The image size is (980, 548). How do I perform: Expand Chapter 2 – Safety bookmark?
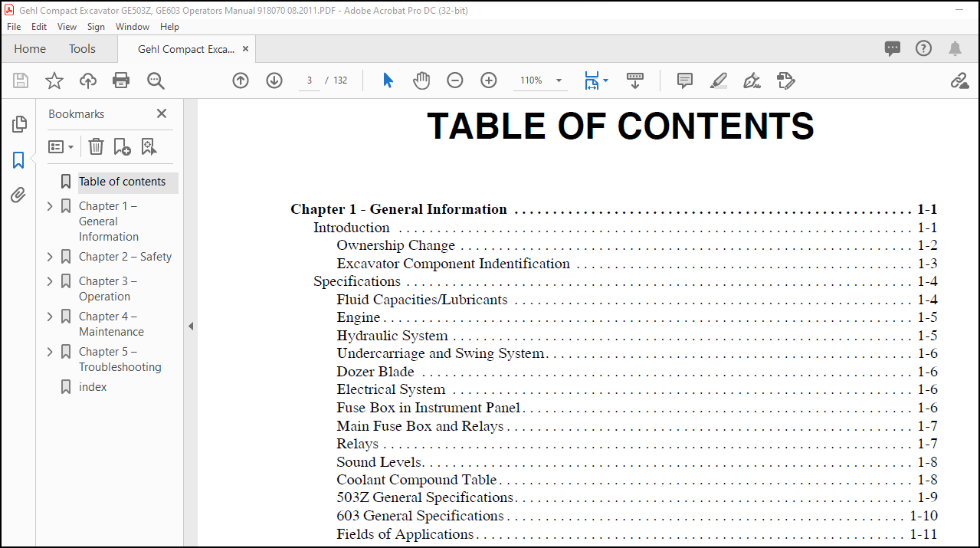tap(50, 257)
